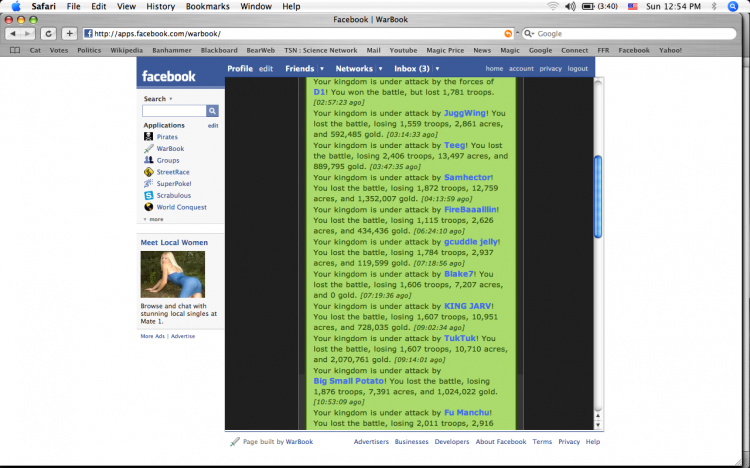Open the Search options arrow
This screenshot has height=468, width=750.
(171, 99)
